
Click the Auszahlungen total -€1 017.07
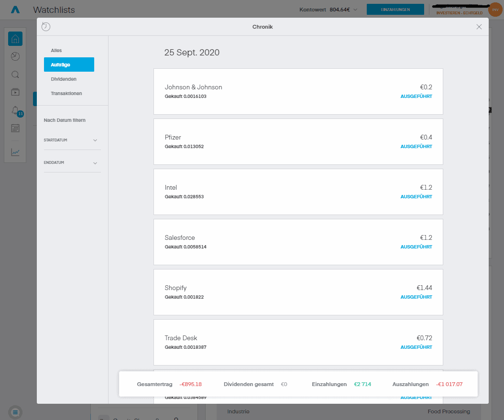(x=449, y=384)
